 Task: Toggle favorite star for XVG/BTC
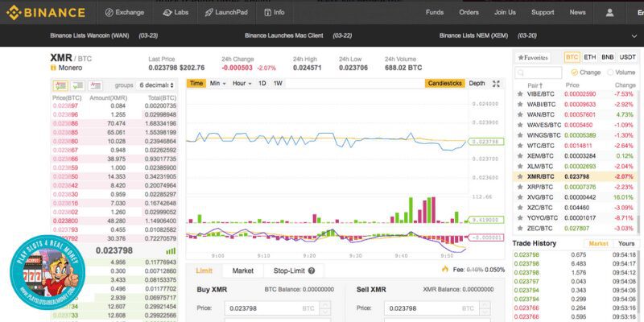tap(520, 197)
